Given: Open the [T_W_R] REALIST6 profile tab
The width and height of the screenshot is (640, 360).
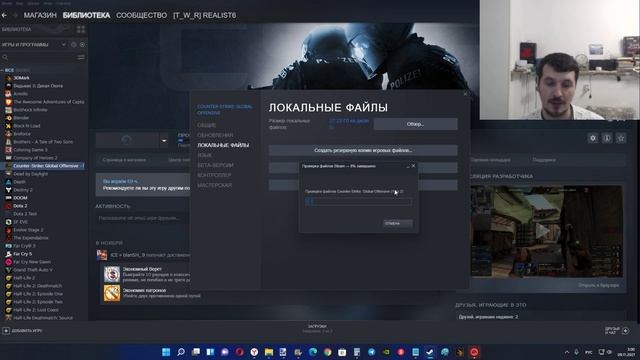Looking at the screenshot, I should [x=204, y=15].
